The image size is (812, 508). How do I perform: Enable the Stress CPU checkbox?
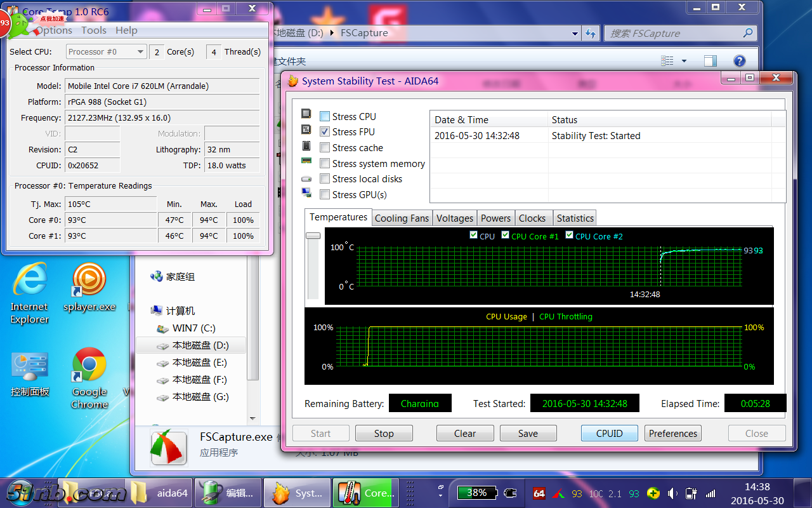click(x=325, y=116)
